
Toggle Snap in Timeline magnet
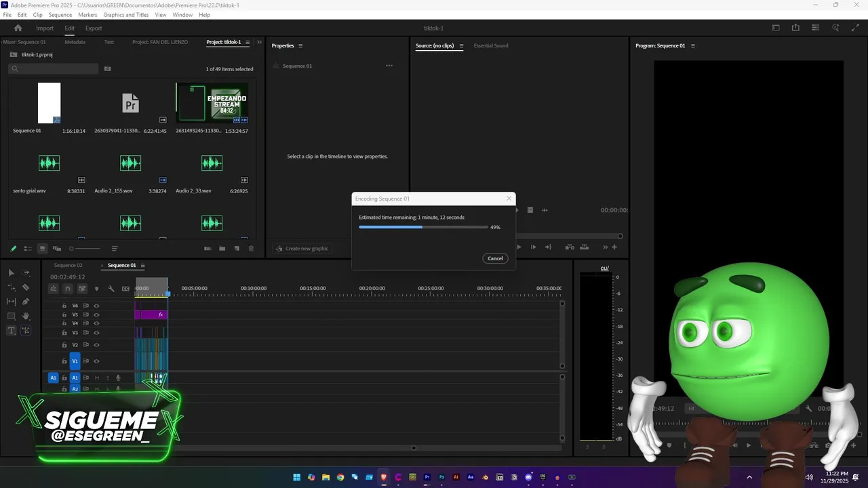[x=67, y=289]
